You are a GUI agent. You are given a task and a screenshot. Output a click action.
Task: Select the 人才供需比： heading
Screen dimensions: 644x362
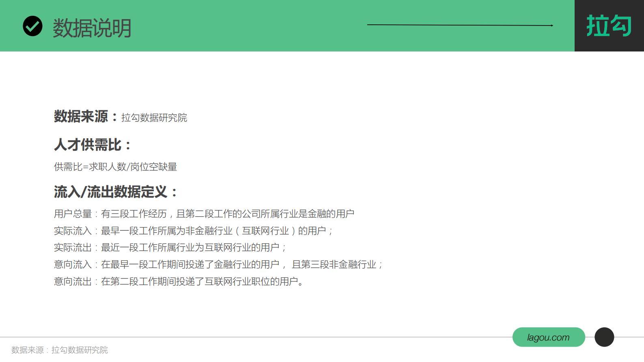(x=93, y=145)
